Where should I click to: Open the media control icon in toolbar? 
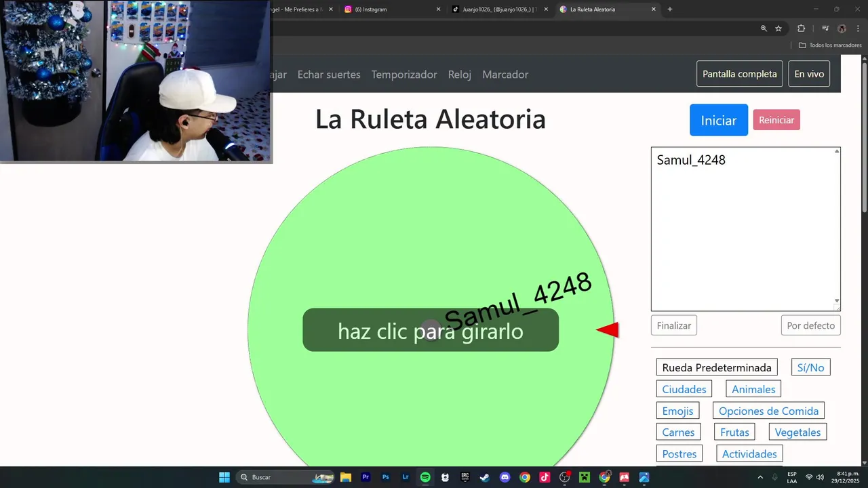(825, 28)
